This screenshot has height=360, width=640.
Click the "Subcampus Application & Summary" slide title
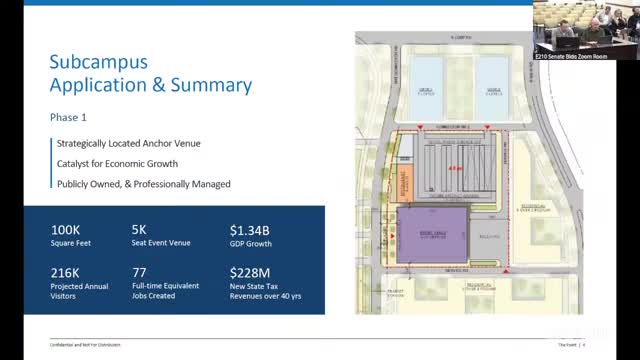click(x=151, y=74)
